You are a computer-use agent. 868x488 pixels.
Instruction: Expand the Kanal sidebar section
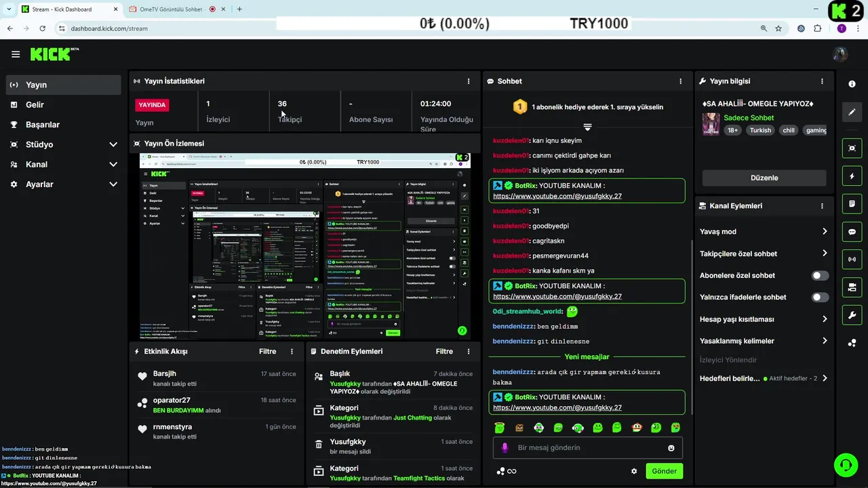click(63, 165)
